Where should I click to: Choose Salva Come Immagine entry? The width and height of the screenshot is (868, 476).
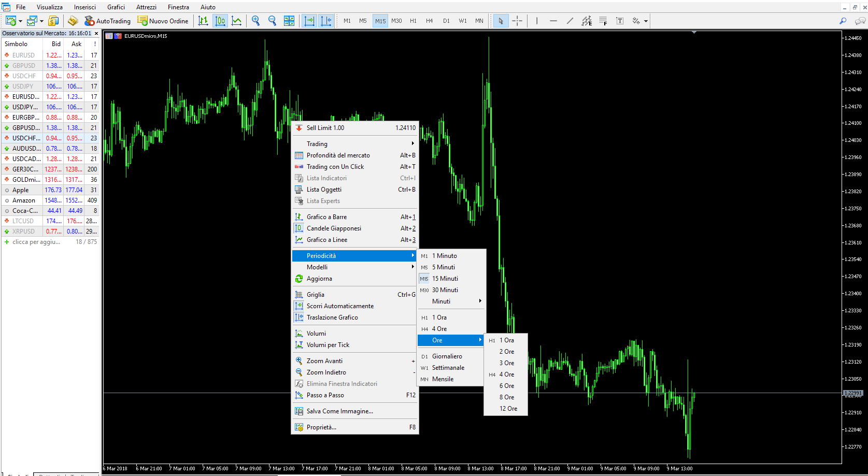coord(355,411)
